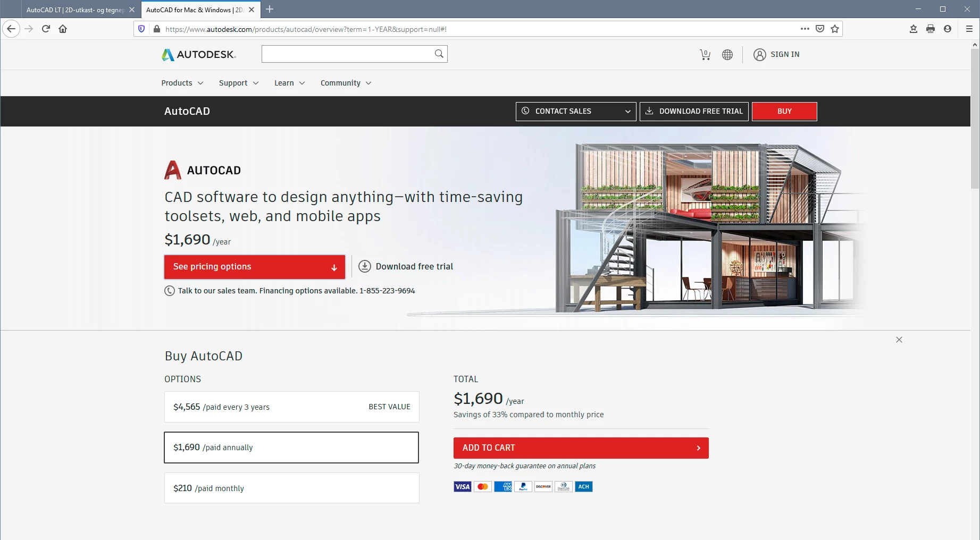Expand the Community menu
The image size is (980, 540).
click(346, 83)
